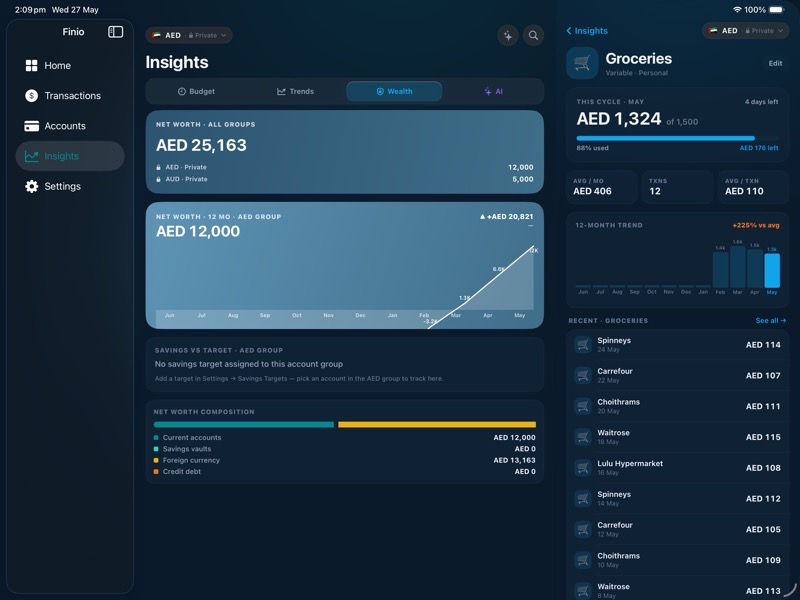Open Accounts in the sidebar
This screenshot has height=600, width=800.
coord(70,126)
